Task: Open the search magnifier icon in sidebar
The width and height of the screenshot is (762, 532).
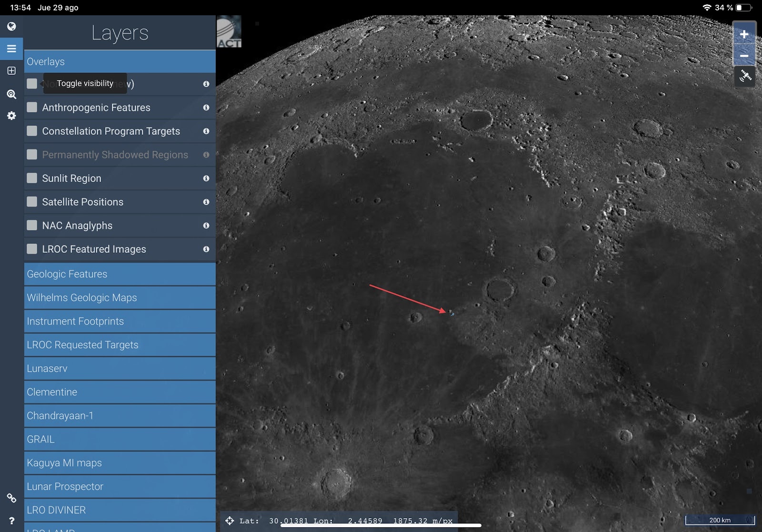Action: click(11, 94)
